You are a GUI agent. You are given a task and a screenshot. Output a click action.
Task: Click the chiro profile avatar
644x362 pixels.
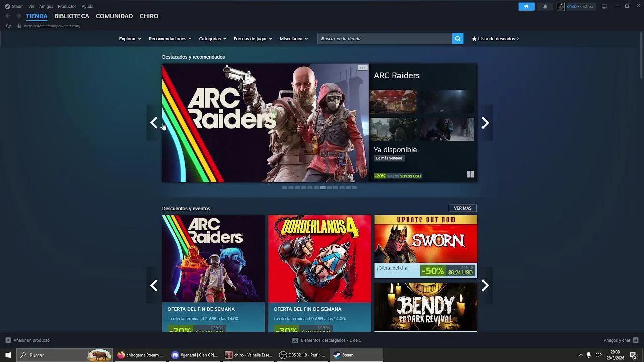click(x=560, y=6)
